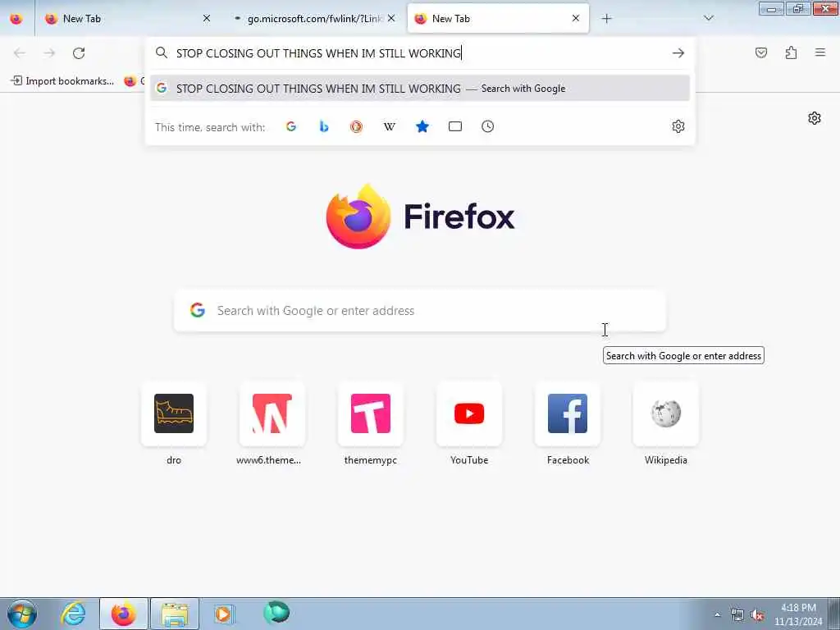Personalize New Tab with the gear icon
Viewport: 840px width, 630px height.
(815, 118)
